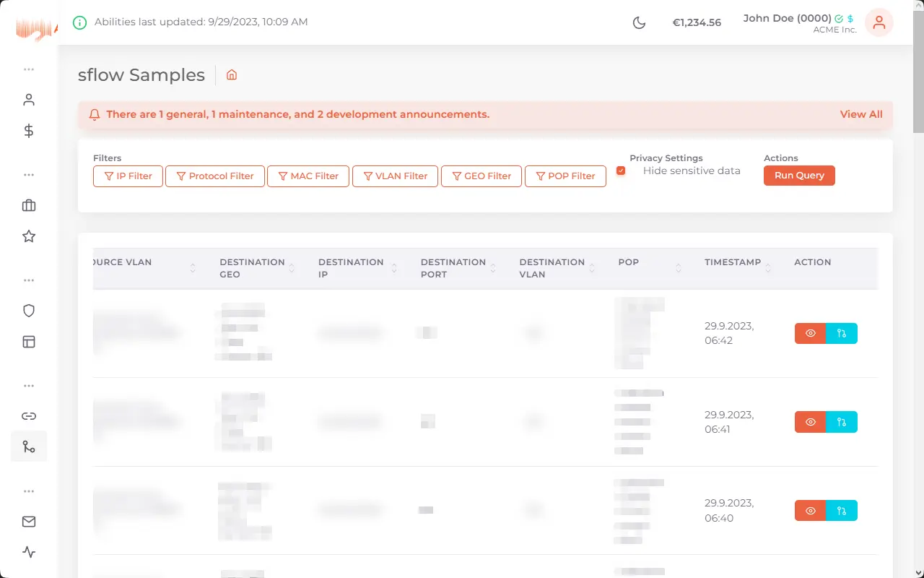Click View All on the announcements banner

(860, 114)
